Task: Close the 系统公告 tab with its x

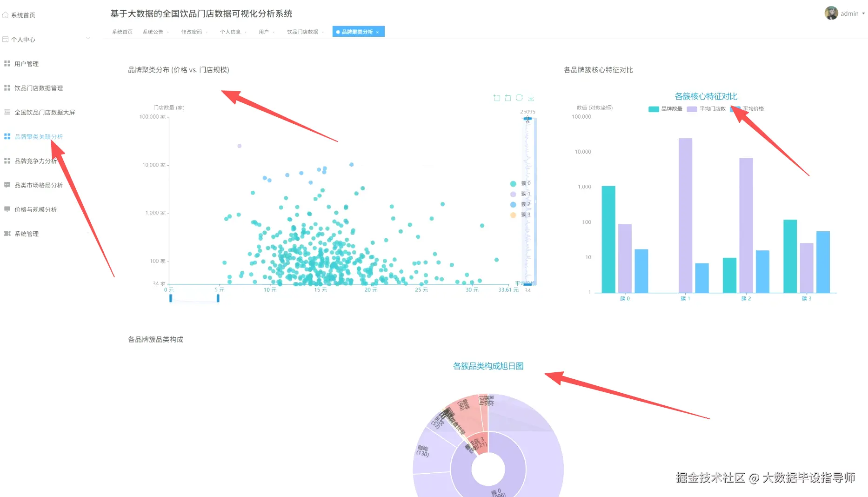Action: 168,32
